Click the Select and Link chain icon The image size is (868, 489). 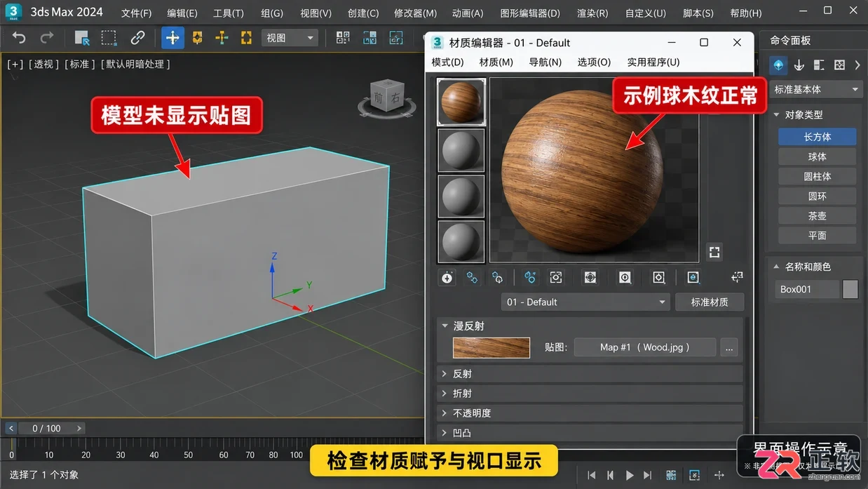coord(137,38)
